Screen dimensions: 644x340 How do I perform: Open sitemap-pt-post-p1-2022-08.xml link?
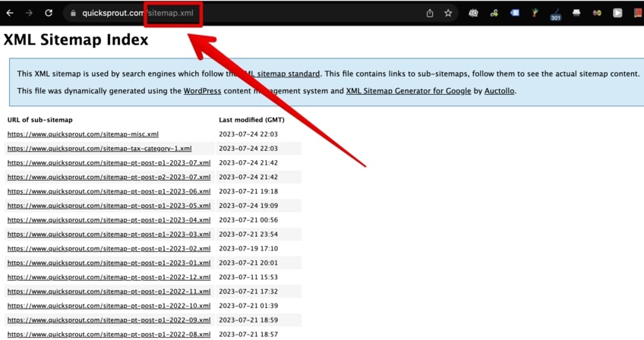click(x=109, y=335)
